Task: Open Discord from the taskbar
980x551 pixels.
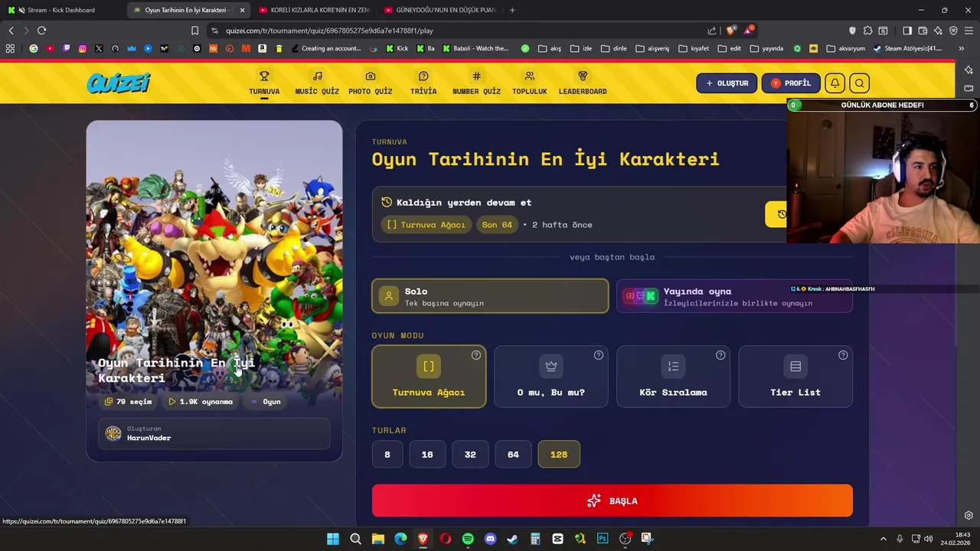Action: 490,539
